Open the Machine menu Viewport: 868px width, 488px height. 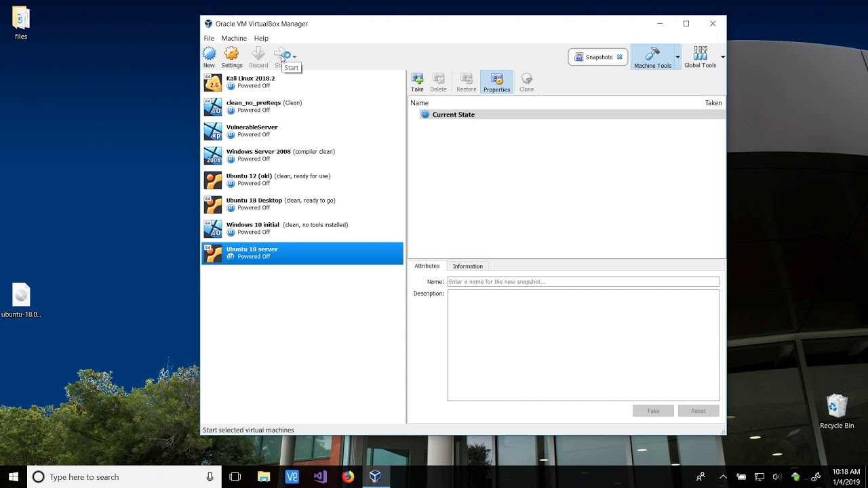[x=234, y=39]
